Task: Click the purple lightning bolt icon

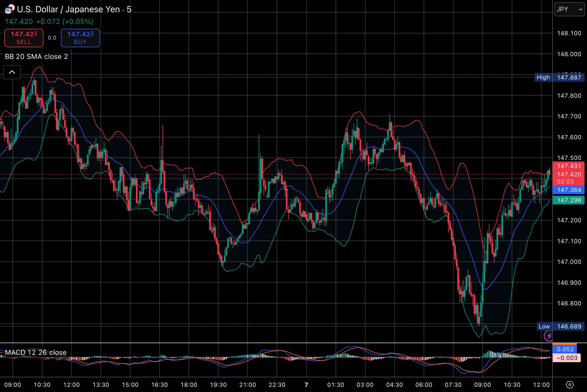Action: 549,336
